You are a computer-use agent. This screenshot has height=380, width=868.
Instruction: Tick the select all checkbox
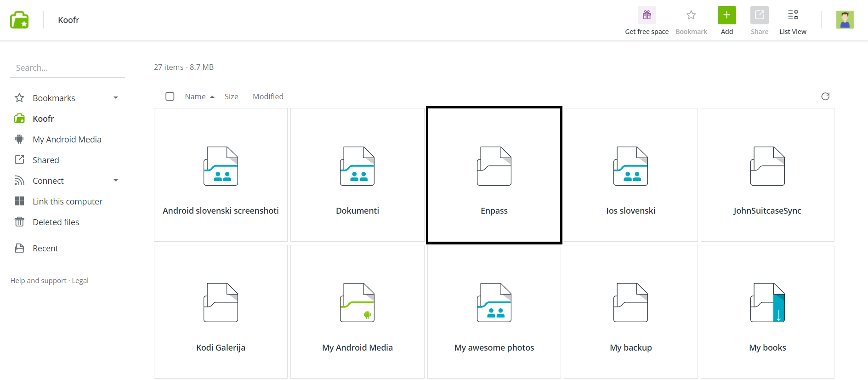(170, 96)
